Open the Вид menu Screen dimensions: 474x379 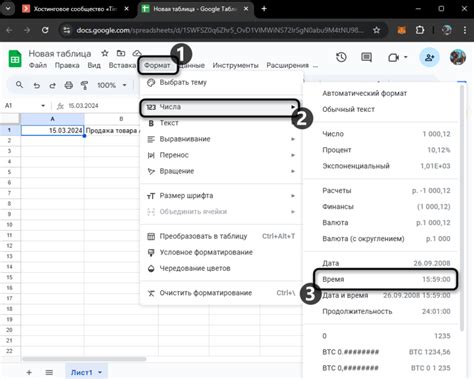[94, 65]
